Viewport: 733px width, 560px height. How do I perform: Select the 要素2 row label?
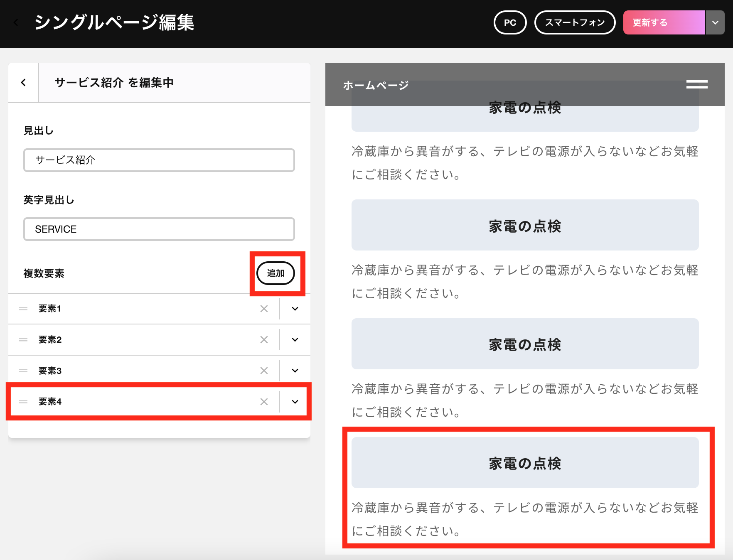point(50,340)
